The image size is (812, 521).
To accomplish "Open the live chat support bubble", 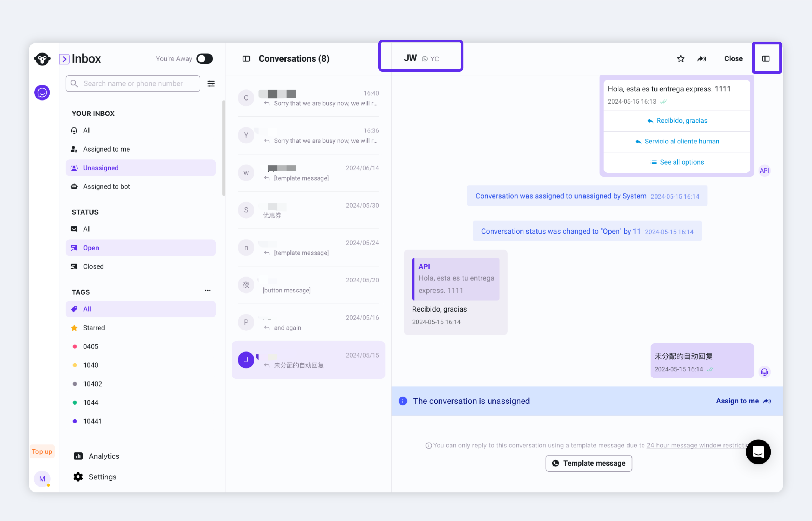I will pos(758,452).
